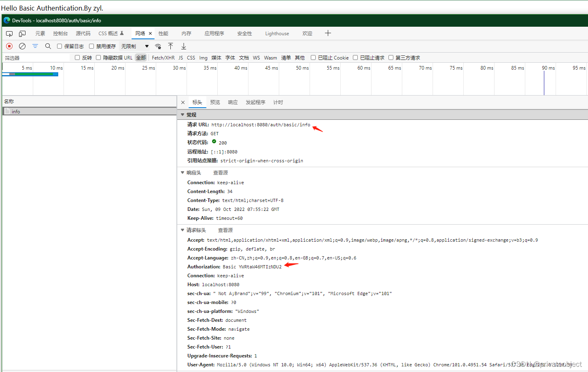
Task: Close the request details pane
Action: click(183, 102)
